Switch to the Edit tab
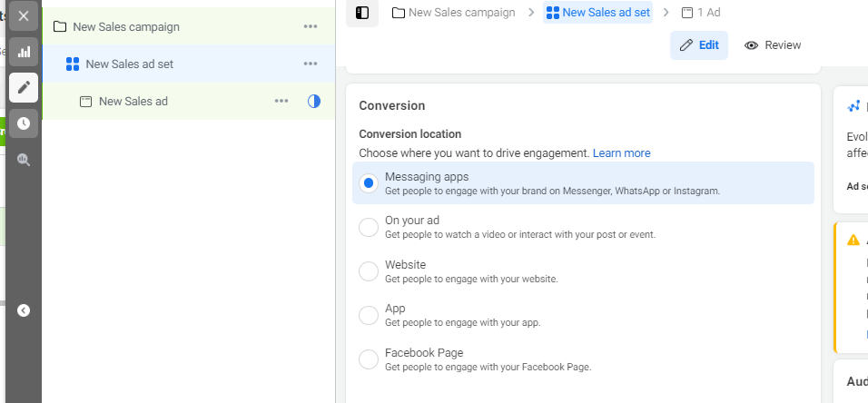The image size is (868, 403). coord(699,45)
